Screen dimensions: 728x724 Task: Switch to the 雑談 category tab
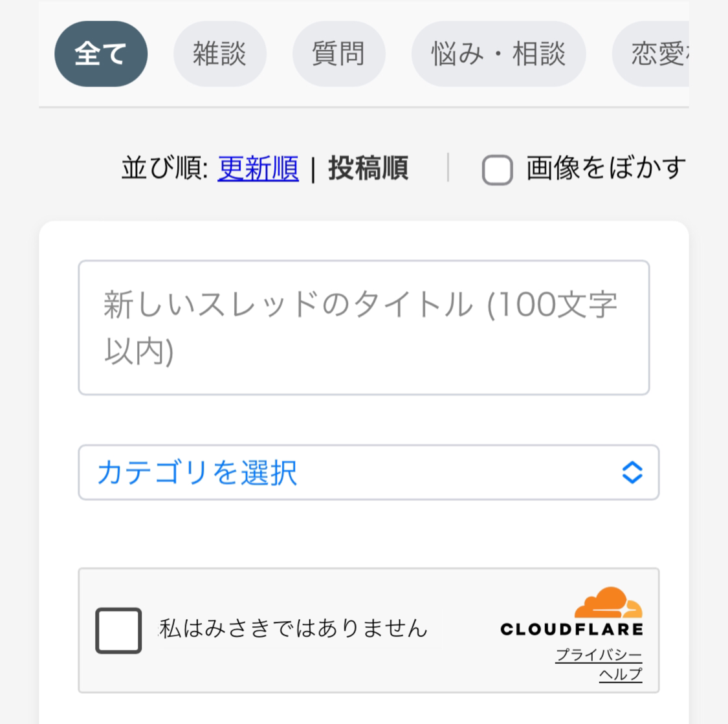219,54
